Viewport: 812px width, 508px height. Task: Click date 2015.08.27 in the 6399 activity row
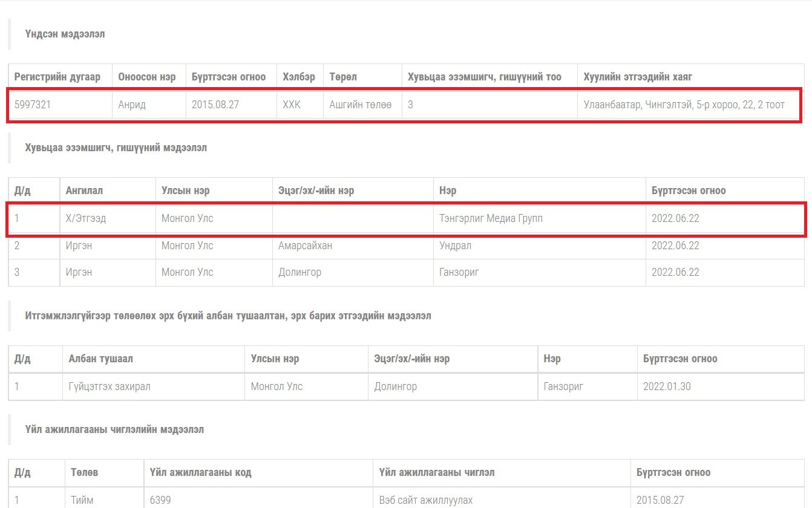(660, 500)
